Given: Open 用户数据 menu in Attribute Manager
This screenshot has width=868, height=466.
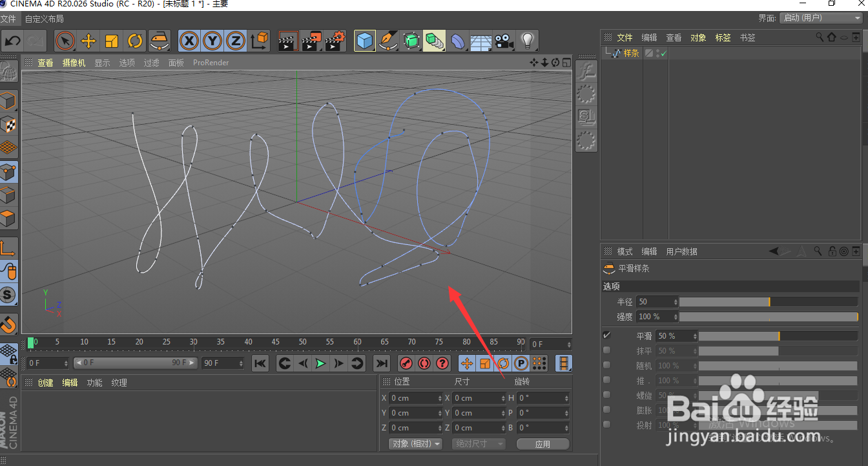Looking at the screenshot, I should coord(681,251).
